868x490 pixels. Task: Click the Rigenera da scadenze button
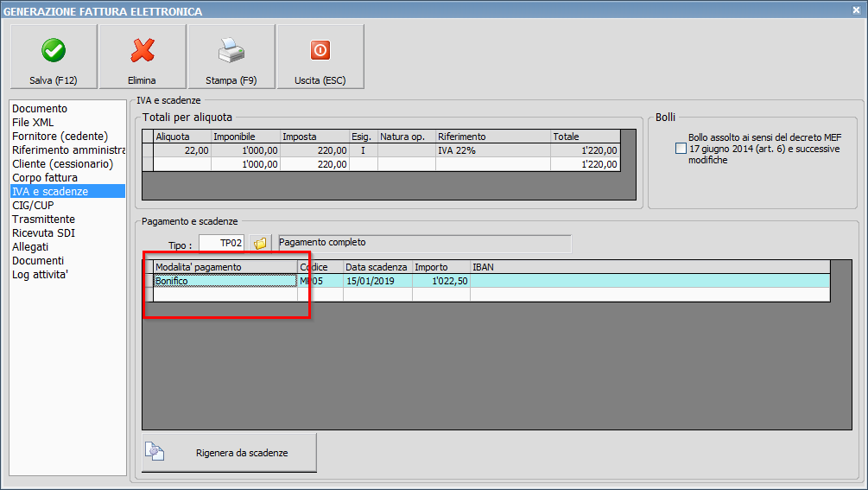pos(229,453)
